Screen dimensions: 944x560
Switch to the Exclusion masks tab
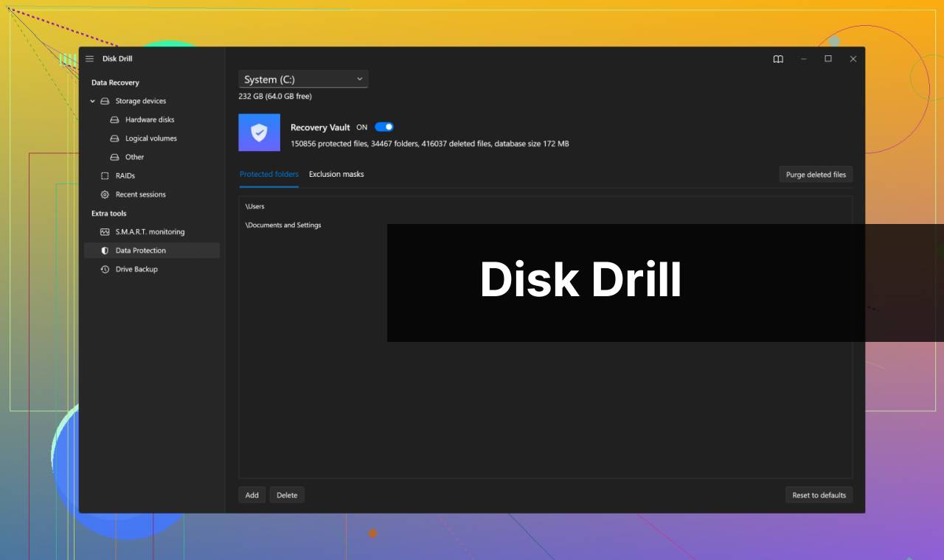coord(336,174)
